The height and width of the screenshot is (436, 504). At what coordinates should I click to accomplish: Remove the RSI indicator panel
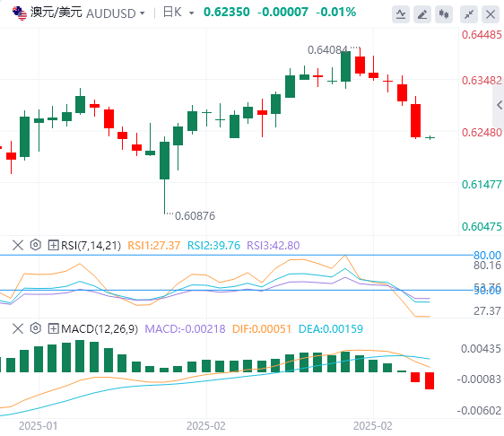coord(18,245)
